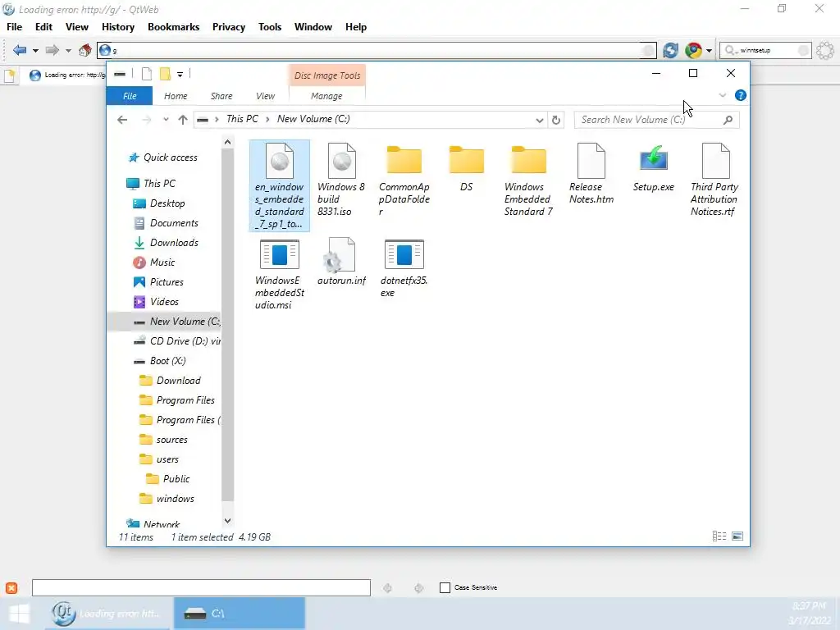Click the Chrome-style icon in QtWeb toolbar
Screen dimensions: 840x630
694,50
